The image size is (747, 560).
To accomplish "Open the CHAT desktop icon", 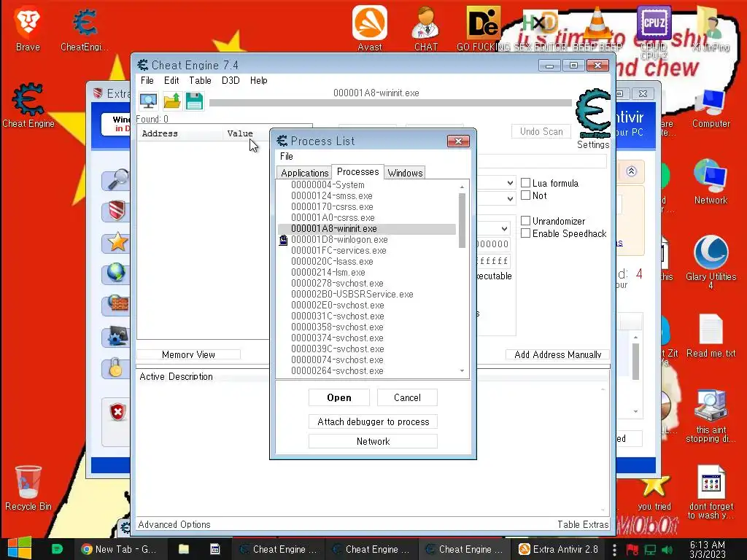I will 426,28.
